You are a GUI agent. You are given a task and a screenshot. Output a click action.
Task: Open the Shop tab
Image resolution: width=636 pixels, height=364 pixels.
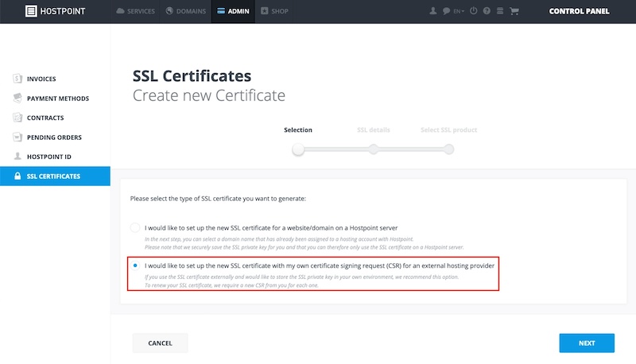tap(274, 11)
